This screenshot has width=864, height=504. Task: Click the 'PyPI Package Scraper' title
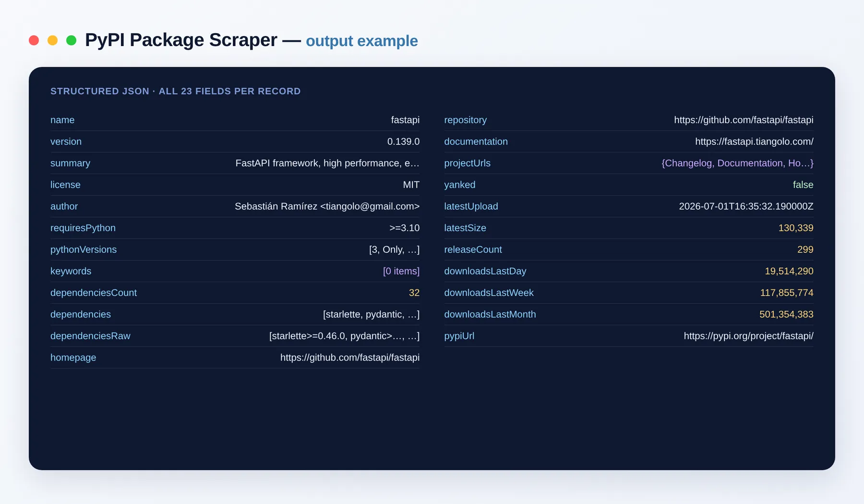click(181, 40)
